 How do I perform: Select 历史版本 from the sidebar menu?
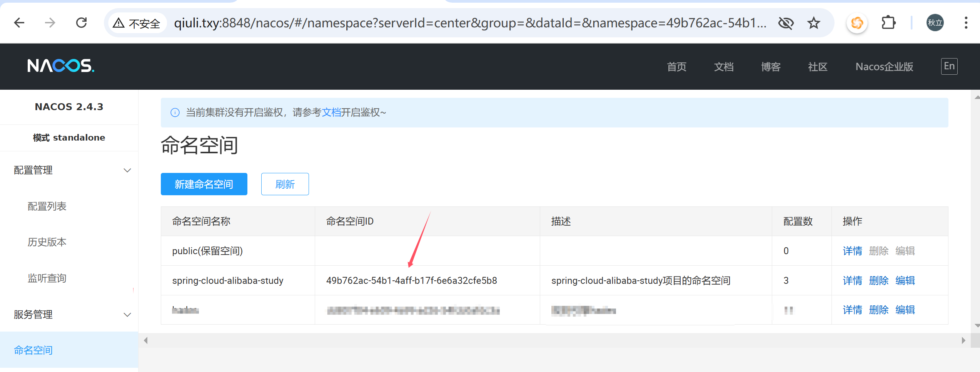click(47, 242)
